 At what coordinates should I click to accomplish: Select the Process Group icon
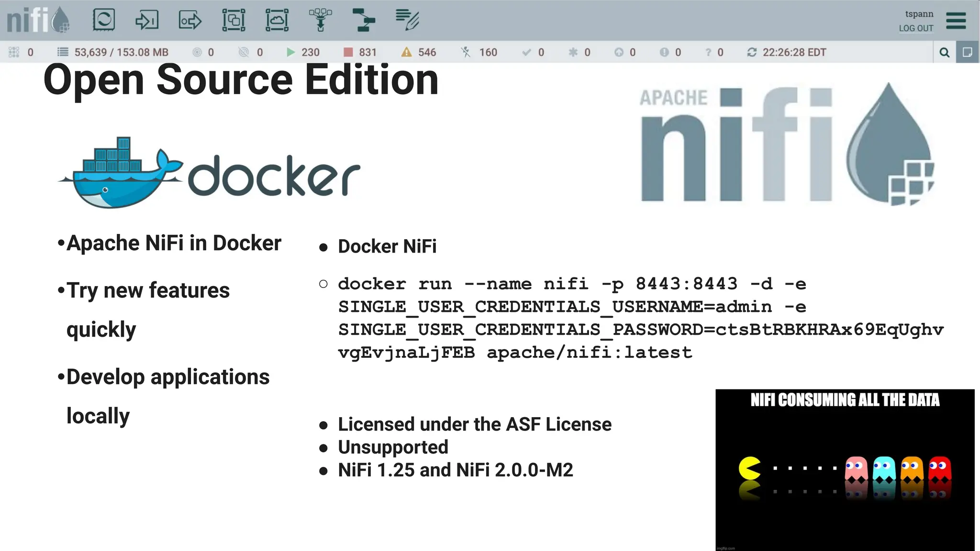tap(234, 20)
